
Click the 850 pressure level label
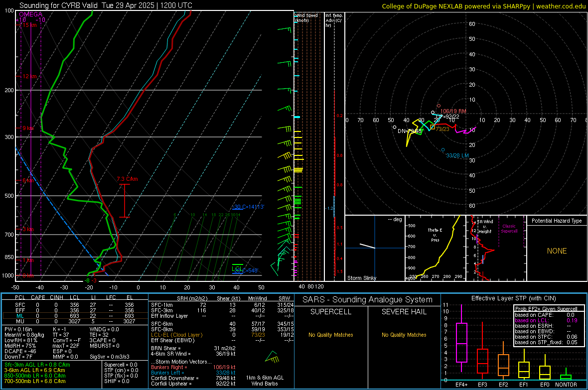(9, 257)
